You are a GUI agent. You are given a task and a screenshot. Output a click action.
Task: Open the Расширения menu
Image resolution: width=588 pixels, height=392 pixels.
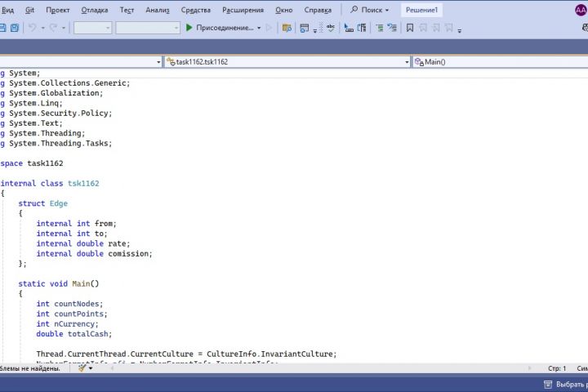point(243,10)
